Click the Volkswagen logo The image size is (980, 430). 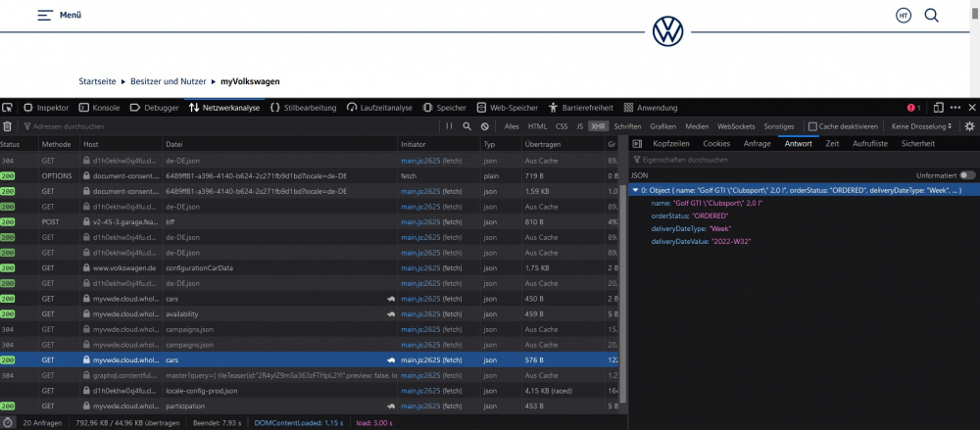coord(667,31)
